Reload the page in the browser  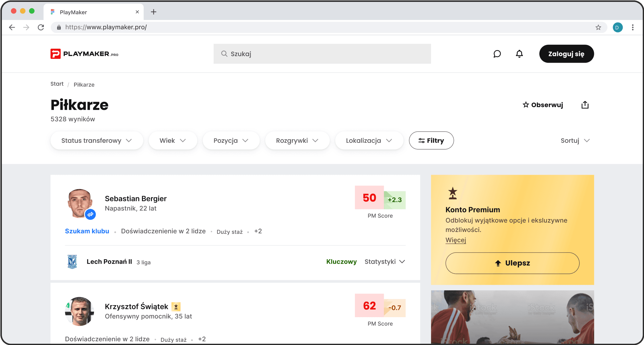tap(41, 28)
